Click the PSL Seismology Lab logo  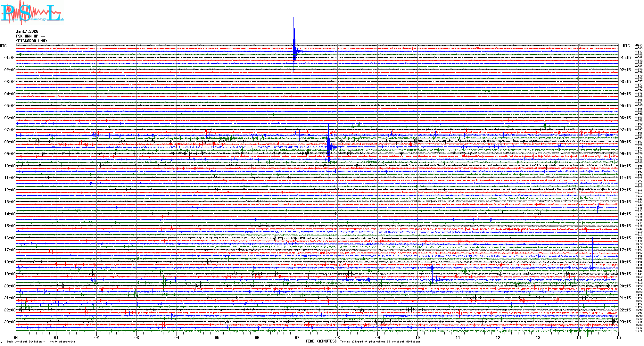[32, 13]
